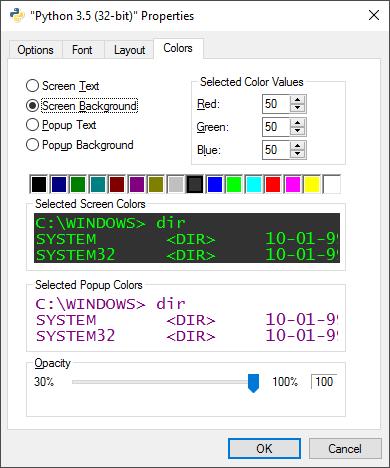
Task: Pick the magenta color swatch
Action: (293, 184)
